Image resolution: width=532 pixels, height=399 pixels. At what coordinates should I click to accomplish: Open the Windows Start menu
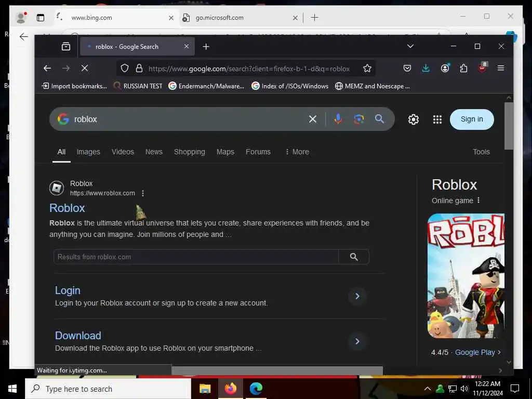pyautogui.click(x=12, y=389)
